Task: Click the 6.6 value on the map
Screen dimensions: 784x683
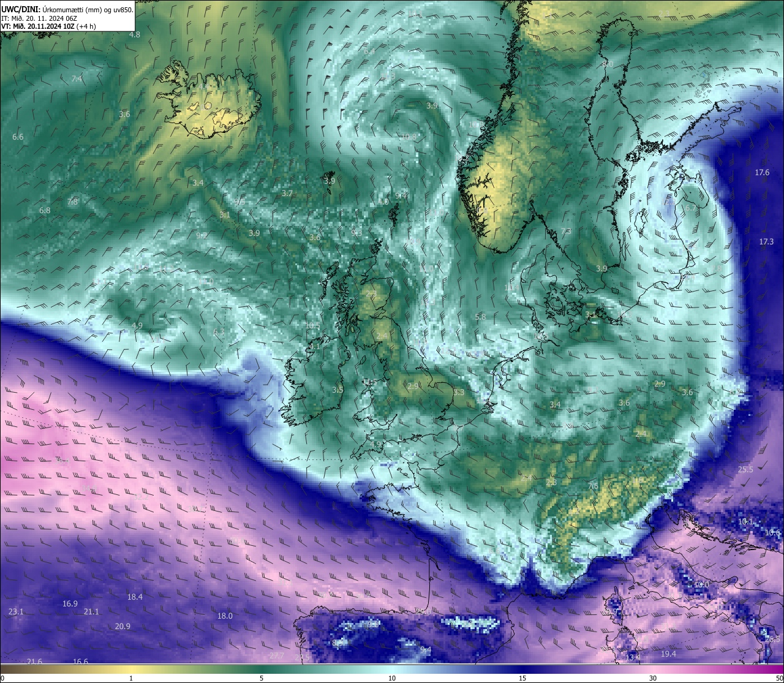Action: (x=18, y=137)
